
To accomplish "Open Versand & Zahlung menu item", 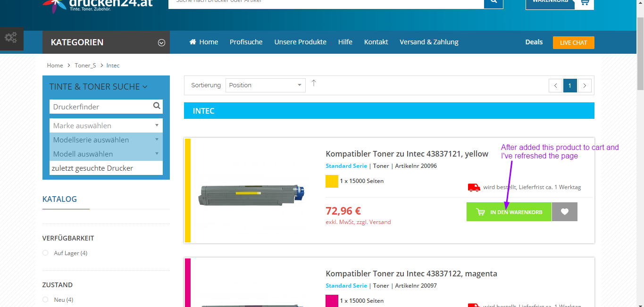I will click(x=429, y=42).
